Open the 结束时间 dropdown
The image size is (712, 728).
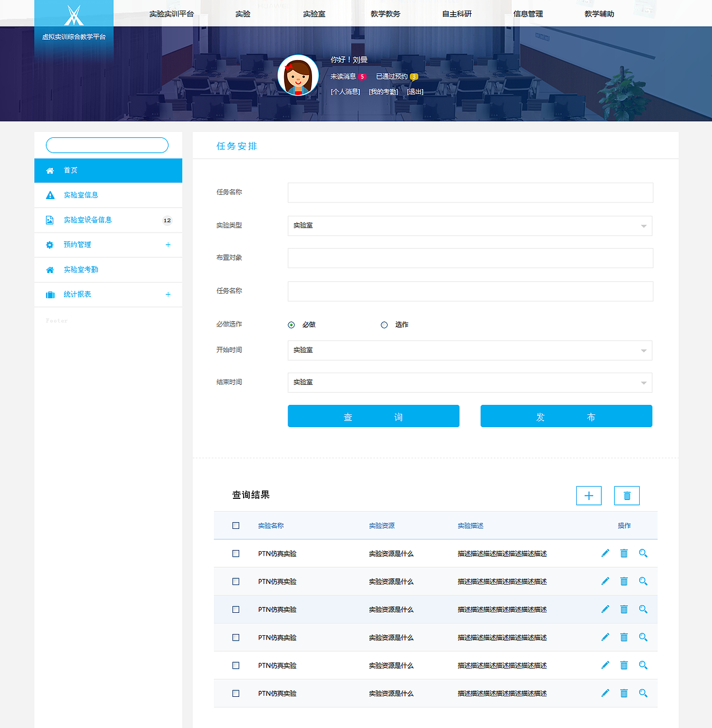[x=470, y=383]
